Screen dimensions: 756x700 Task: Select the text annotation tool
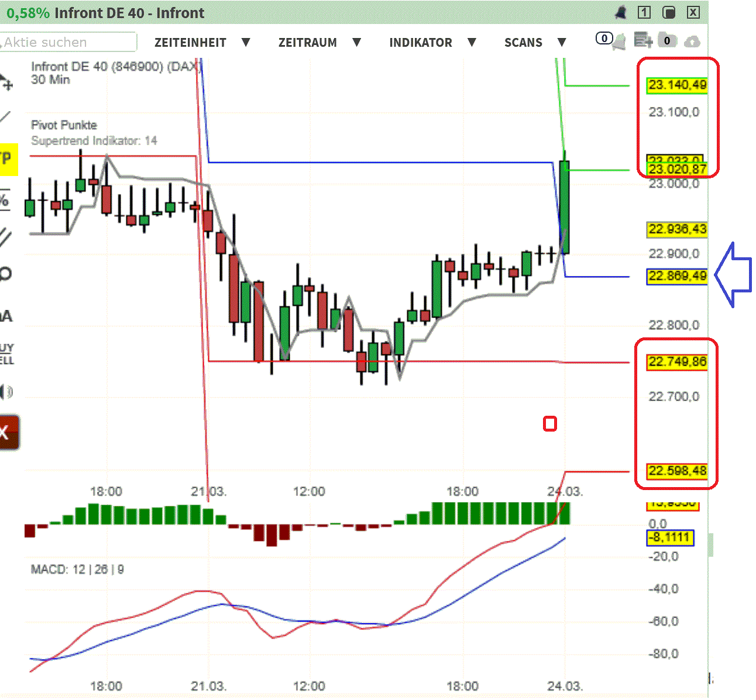[6, 316]
